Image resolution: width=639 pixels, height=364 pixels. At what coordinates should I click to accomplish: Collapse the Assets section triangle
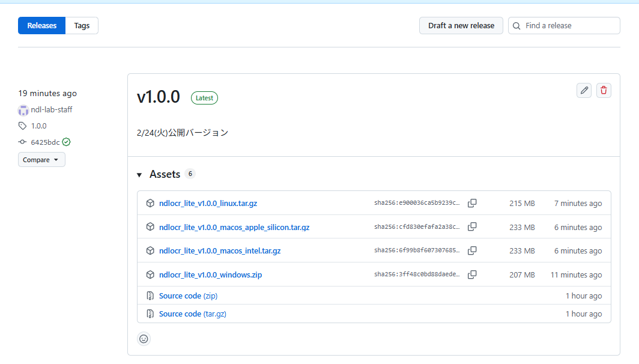(139, 175)
